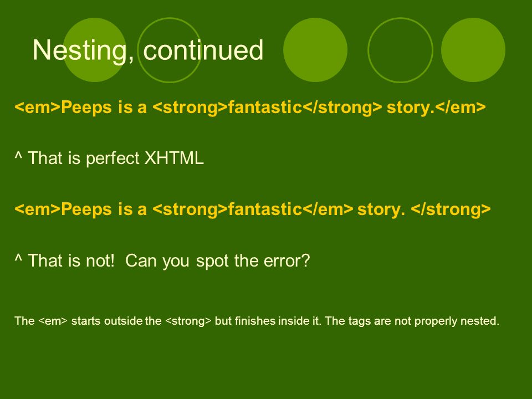Click 'Peeps' in the second code line
The image size is (532, 399).
[x=86, y=209]
